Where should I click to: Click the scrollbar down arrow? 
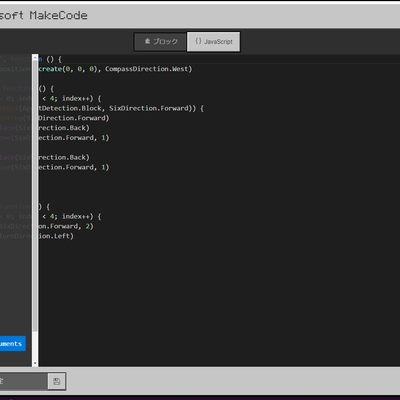[35, 364]
